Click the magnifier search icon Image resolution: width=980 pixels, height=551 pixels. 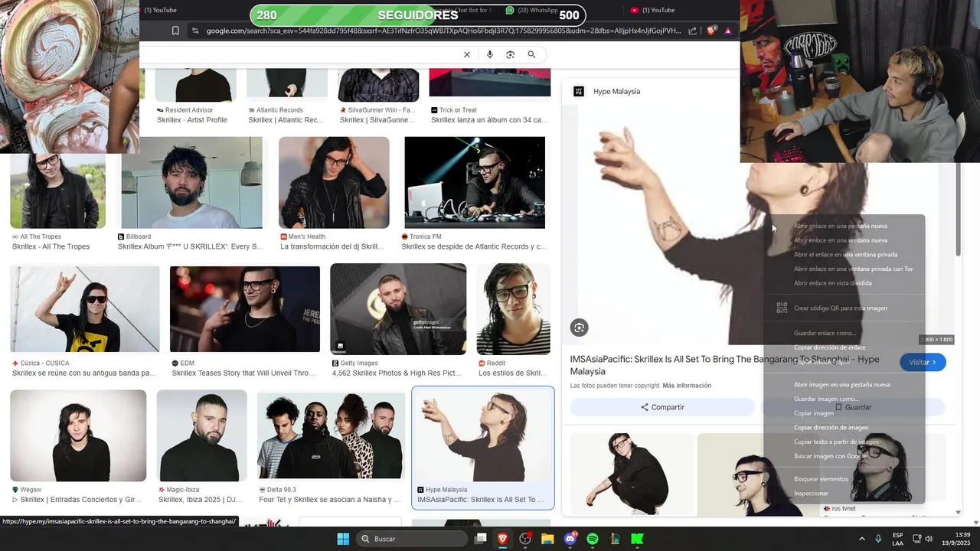click(x=531, y=54)
